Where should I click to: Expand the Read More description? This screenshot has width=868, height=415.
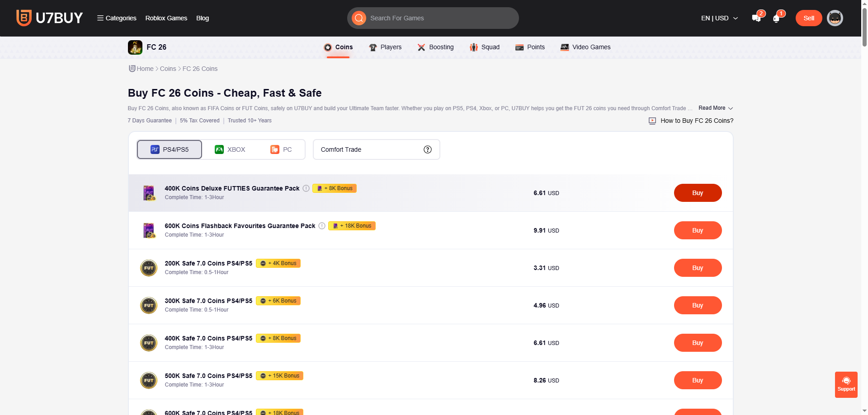(716, 108)
